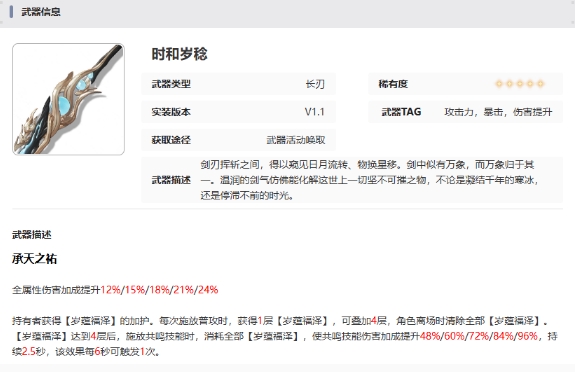Click the text 全属性伤害加成提升

[x=56, y=290]
